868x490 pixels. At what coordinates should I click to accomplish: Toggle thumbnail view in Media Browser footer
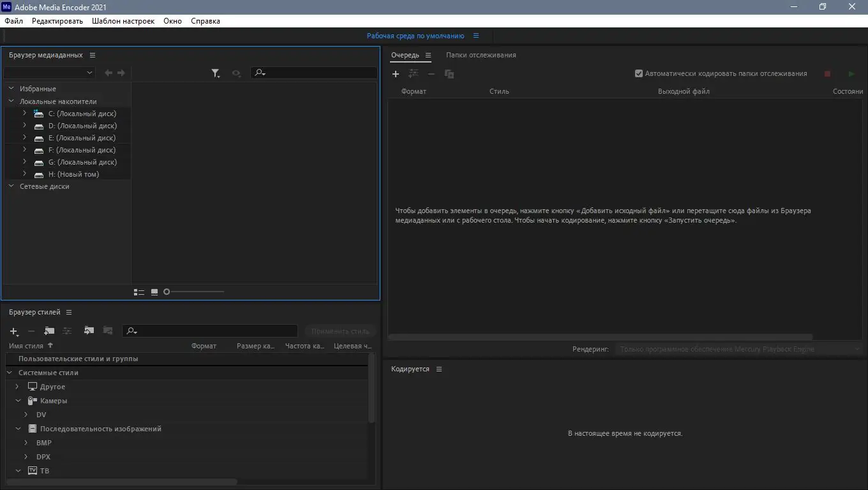[x=154, y=292]
